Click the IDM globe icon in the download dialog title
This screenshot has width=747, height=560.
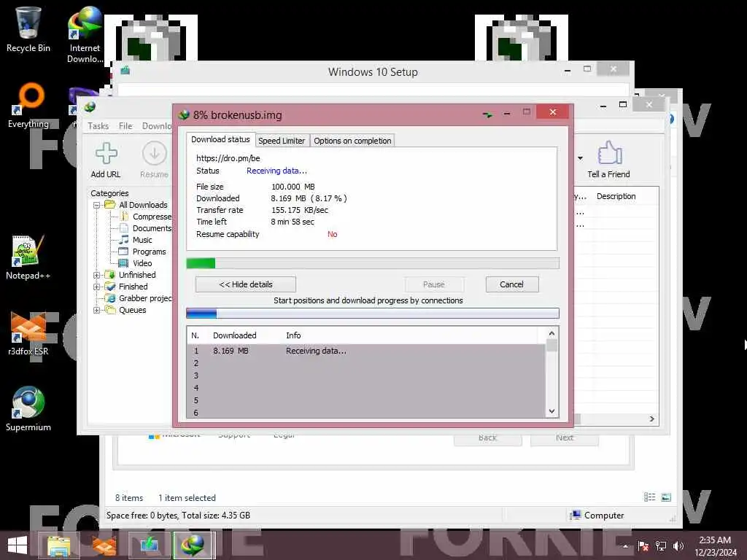point(183,114)
